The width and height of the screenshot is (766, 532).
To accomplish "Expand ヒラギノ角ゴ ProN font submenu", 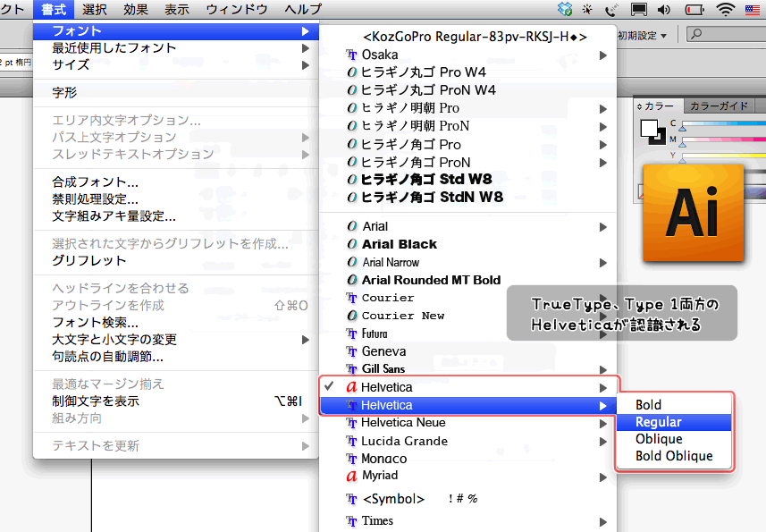I will [468, 162].
